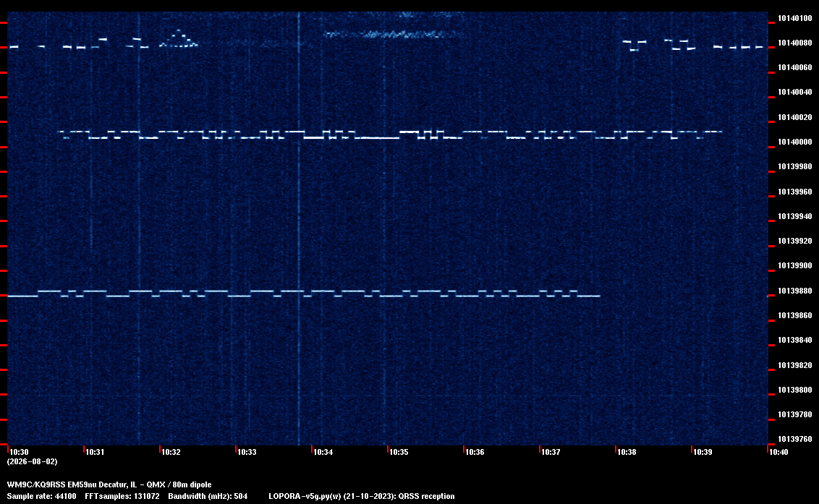The height and width of the screenshot is (504, 819).
Task: Click the 10140060 frequency label
Action: click(795, 67)
